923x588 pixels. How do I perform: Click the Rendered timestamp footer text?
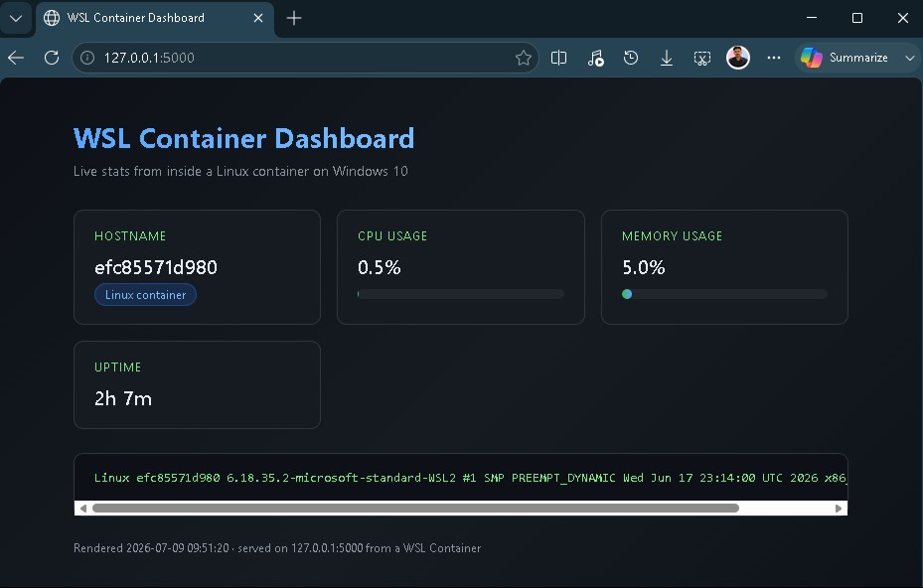(277, 548)
